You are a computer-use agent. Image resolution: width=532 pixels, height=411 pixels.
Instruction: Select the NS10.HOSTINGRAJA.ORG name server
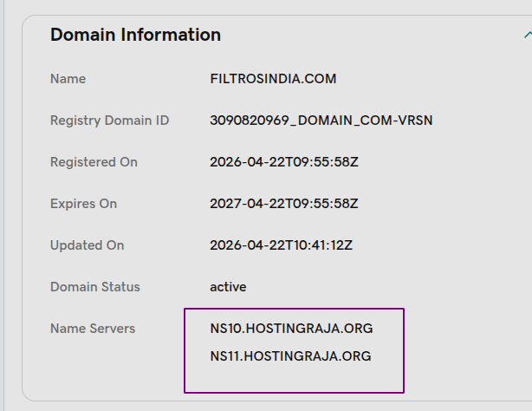(x=291, y=329)
